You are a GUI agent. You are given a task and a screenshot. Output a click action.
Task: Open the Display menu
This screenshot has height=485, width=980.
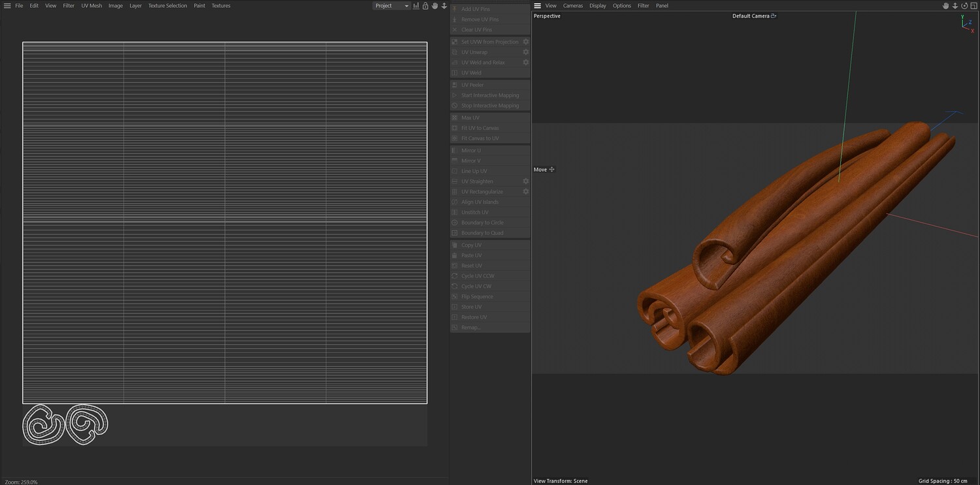[x=598, y=6]
